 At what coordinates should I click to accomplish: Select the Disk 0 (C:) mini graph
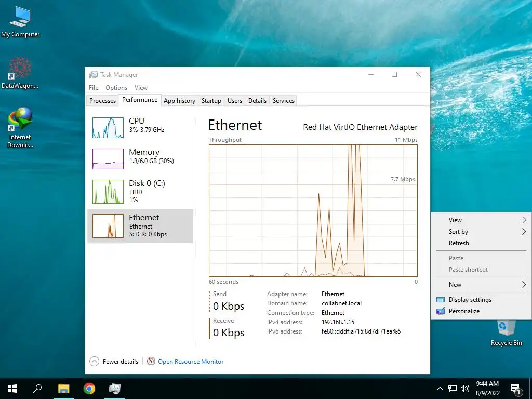tap(108, 192)
